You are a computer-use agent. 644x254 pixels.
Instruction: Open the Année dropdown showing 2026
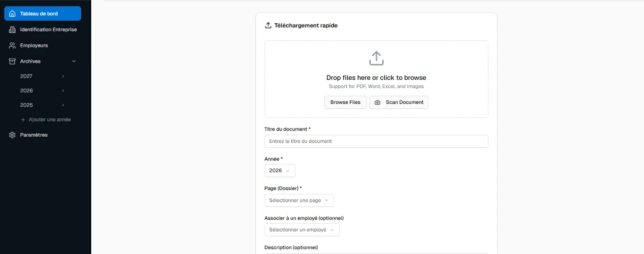[279, 171]
